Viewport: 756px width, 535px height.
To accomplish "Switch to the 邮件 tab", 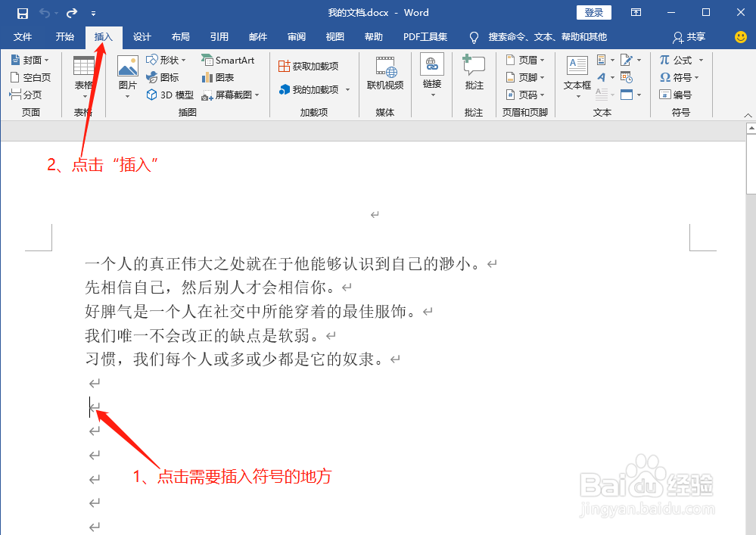I will pos(258,37).
